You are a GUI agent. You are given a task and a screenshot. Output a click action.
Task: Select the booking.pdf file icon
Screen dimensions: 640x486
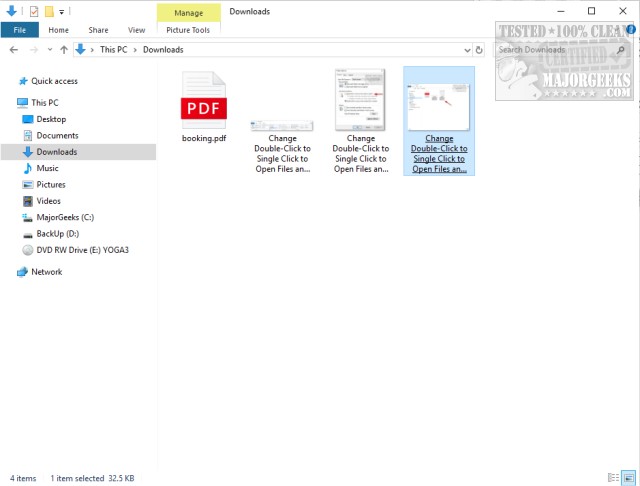204,100
